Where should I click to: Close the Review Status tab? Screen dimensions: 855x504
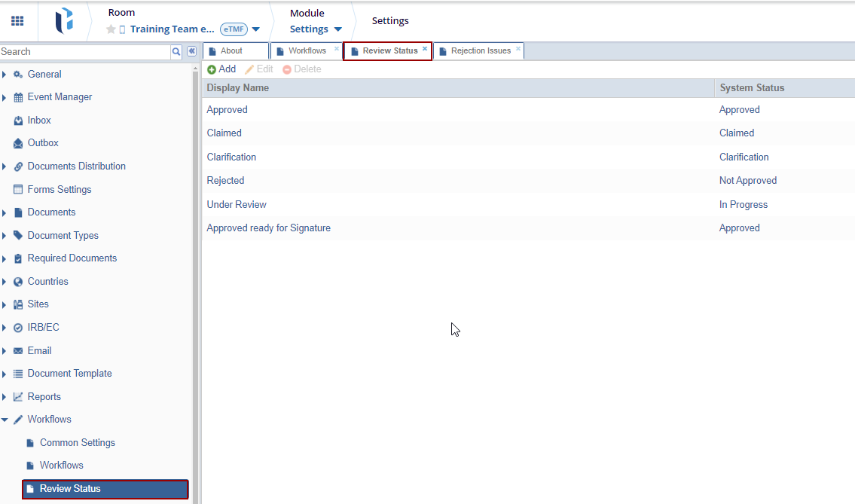pos(425,49)
